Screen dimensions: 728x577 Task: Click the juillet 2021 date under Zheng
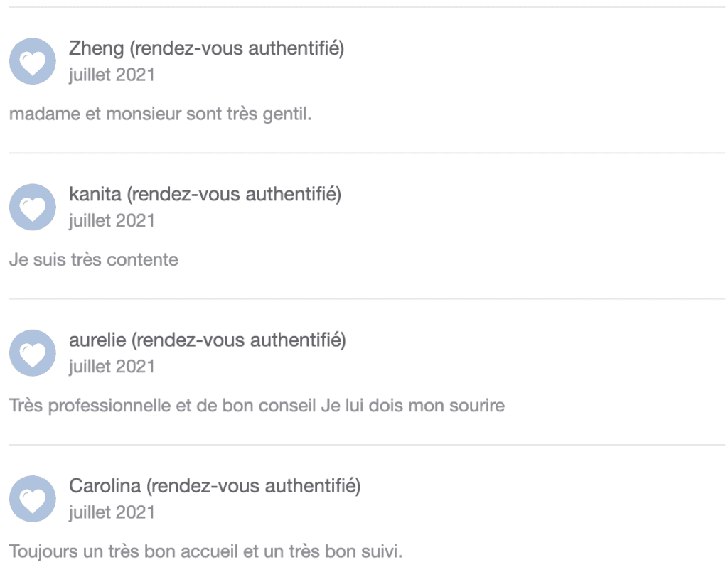112,75
